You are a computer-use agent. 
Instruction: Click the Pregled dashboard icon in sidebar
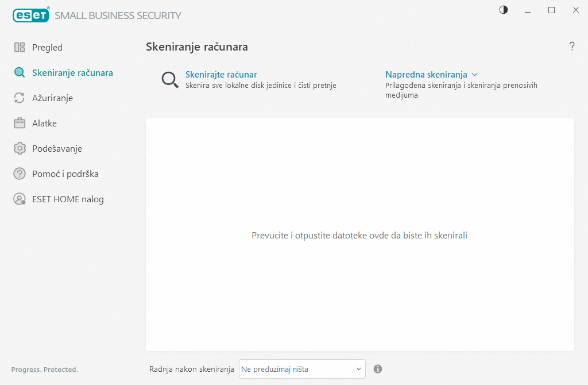[x=20, y=48]
